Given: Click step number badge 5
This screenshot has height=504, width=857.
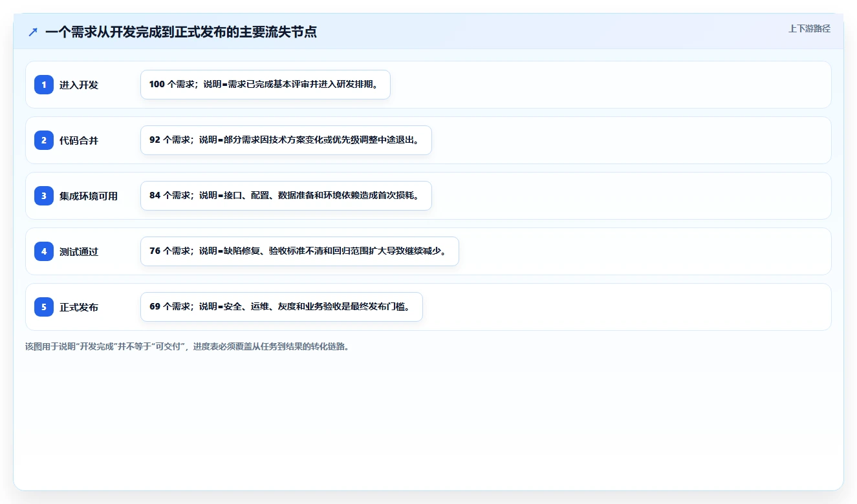Looking at the screenshot, I should click(44, 307).
